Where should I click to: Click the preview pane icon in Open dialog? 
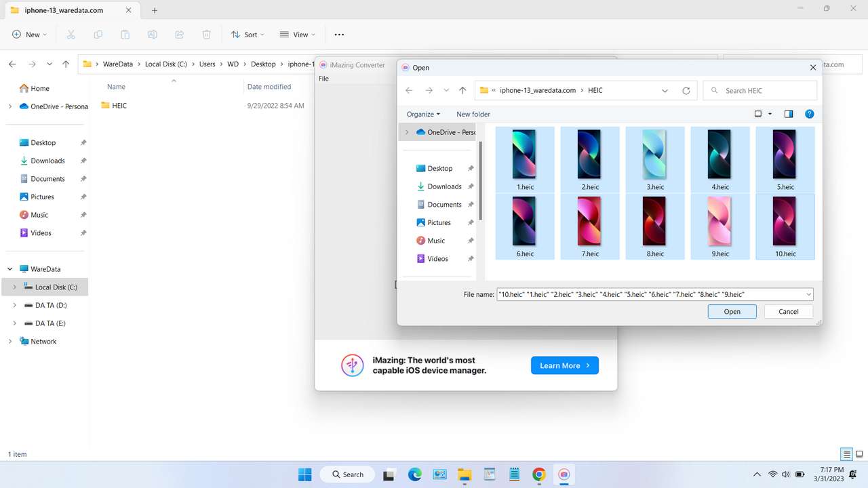pyautogui.click(x=788, y=114)
